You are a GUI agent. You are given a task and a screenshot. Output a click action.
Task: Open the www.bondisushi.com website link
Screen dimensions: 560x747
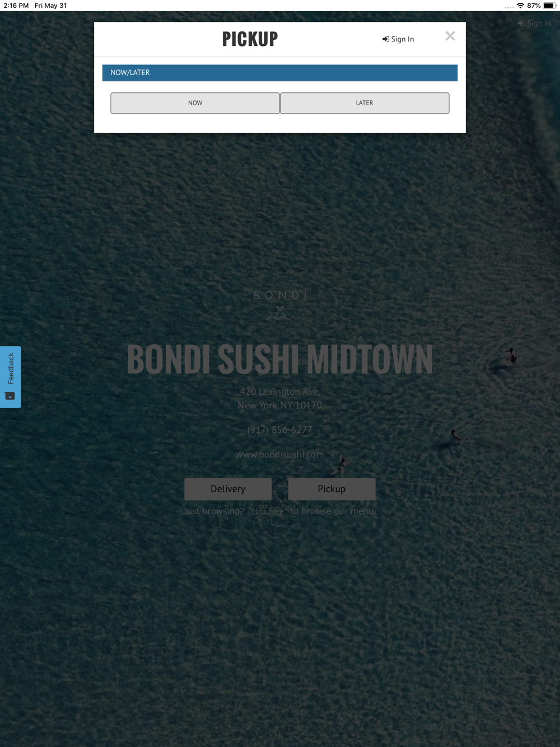[280, 455]
